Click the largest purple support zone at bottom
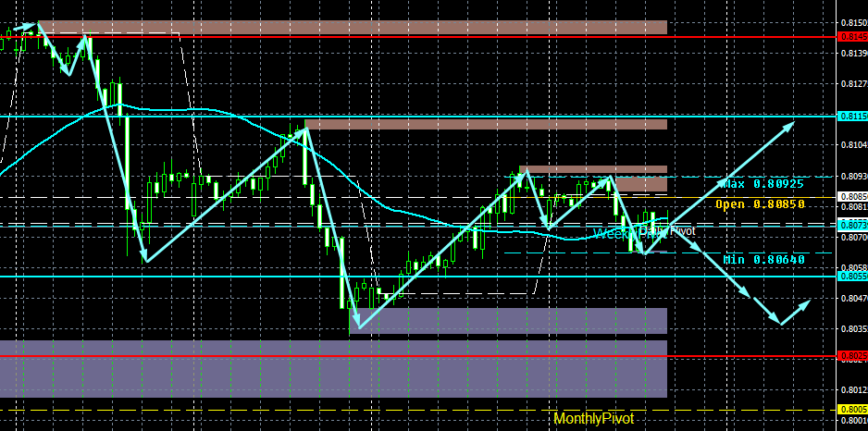The height and width of the screenshot is (431, 868). point(333,369)
